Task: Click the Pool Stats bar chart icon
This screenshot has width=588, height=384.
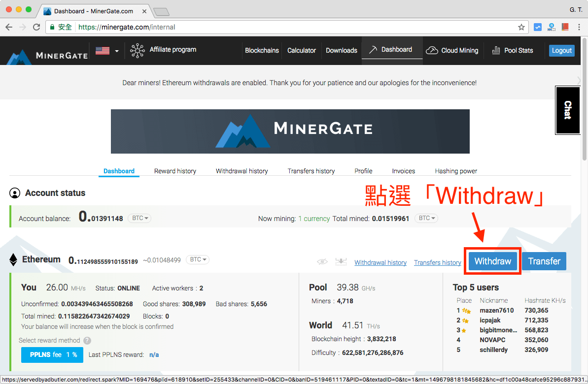Action: (x=495, y=50)
